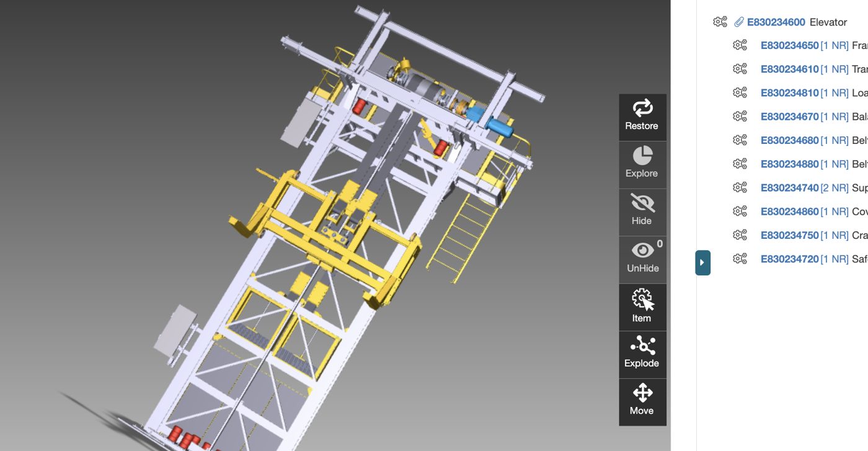Choose the Item selection tool
This screenshot has width=868, height=451.
(642, 307)
